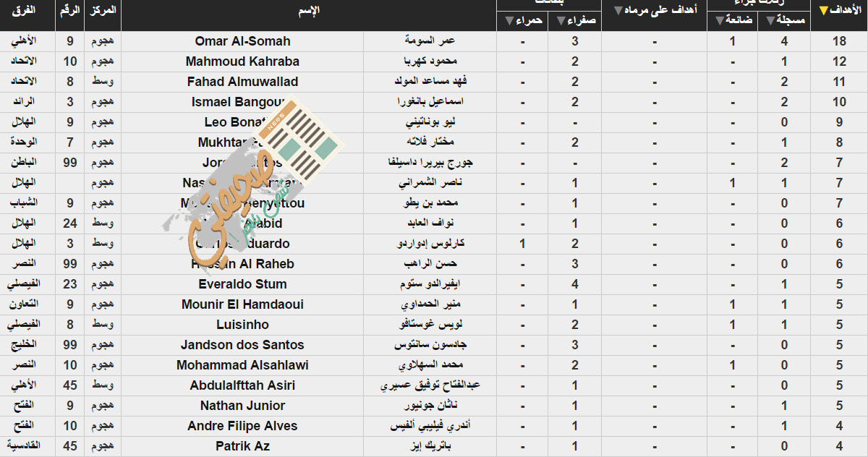868x457 pixels.
Task: Click the الرقم column header
Action: pos(70,11)
